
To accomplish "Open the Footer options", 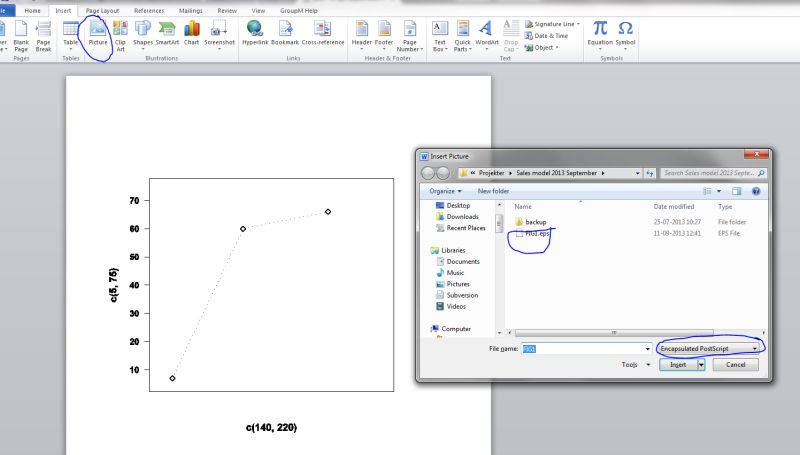I will (x=384, y=35).
